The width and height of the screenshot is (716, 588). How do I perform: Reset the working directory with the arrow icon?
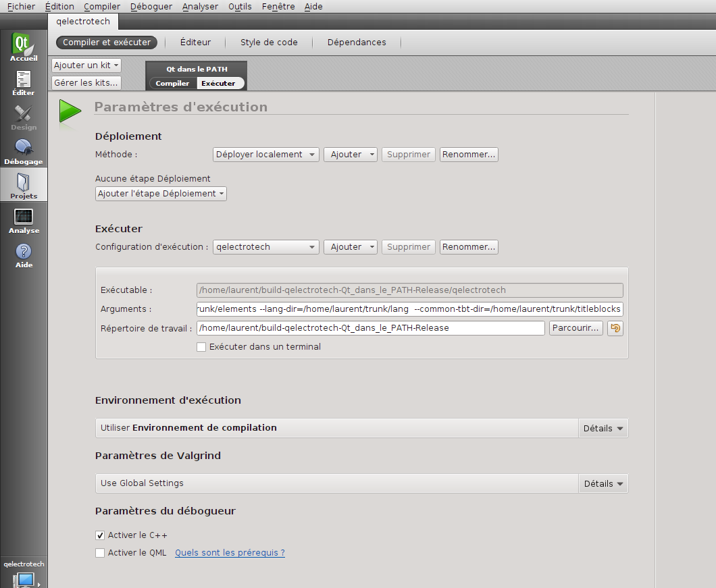click(615, 328)
